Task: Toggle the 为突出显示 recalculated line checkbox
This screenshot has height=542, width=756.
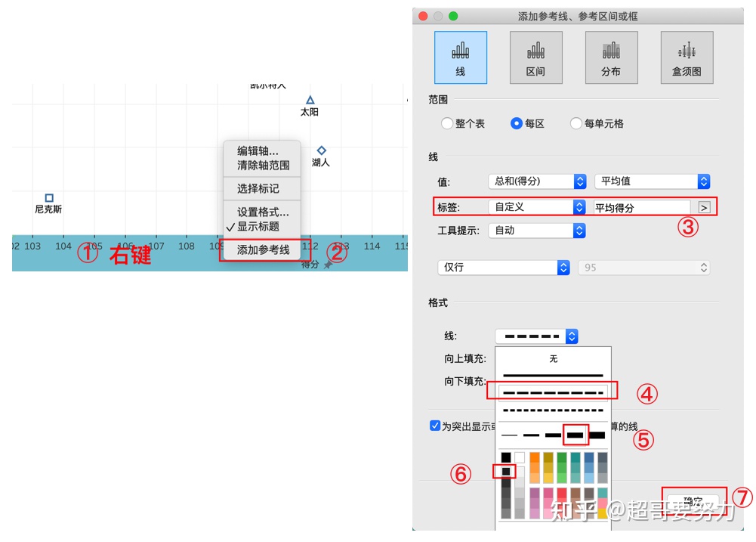Action: [x=435, y=426]
